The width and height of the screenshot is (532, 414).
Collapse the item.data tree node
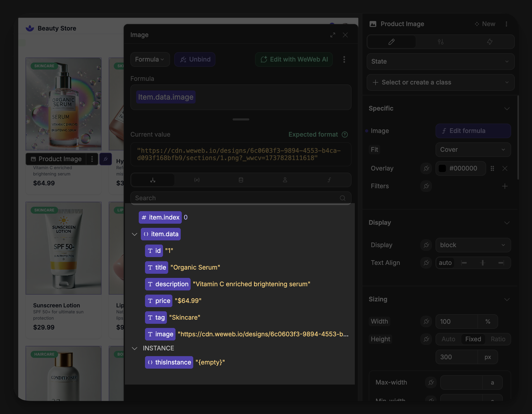135,234
